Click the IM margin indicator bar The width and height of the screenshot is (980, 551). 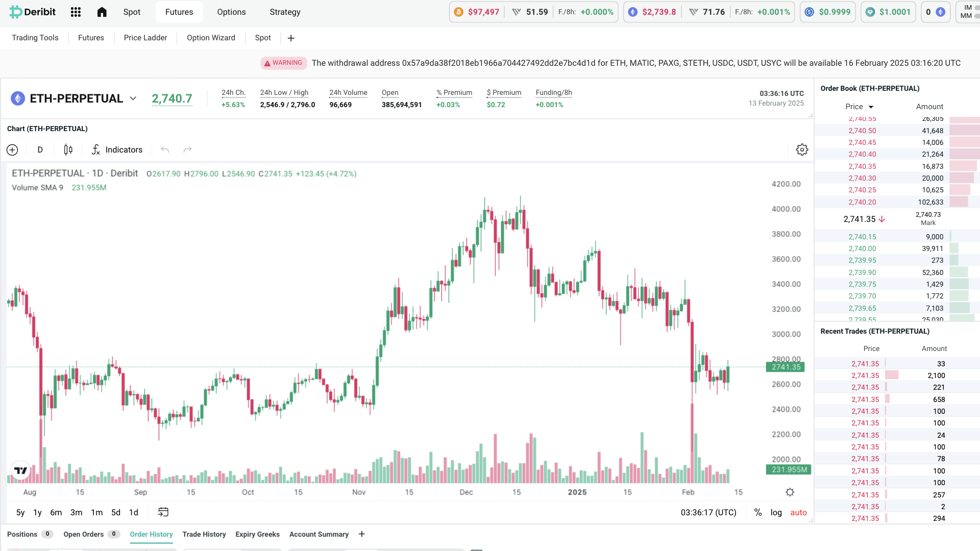[x=976, y=7]
